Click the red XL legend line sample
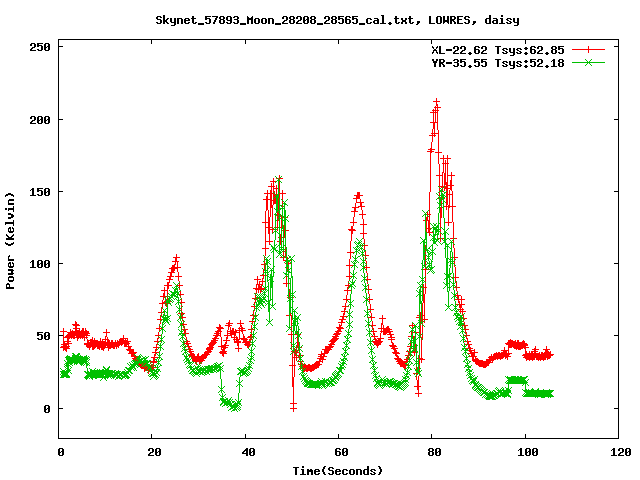The image size is (640, 480). pos(588,50)
